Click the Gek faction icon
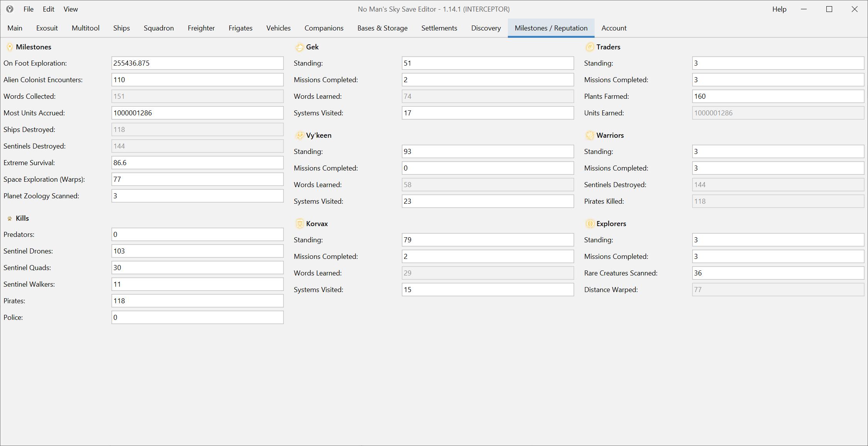This screenshot has height=446, width=868. click(300, 47)
